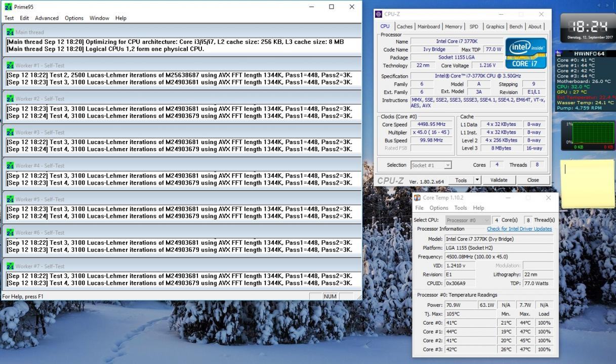Viewport: 616px width, 364px height.
Task: Click into the yellow sticky note gadget
Action: [587, 185]
